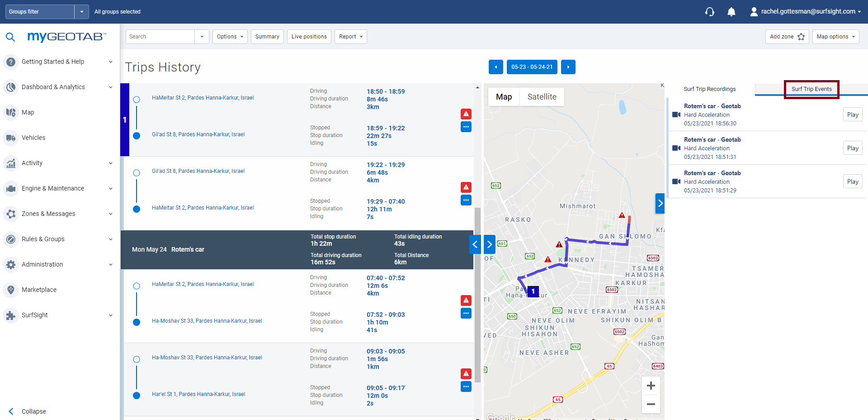Screen dimensions: 868x420
Task: Click the headset support icon
Action: [710, 12]
